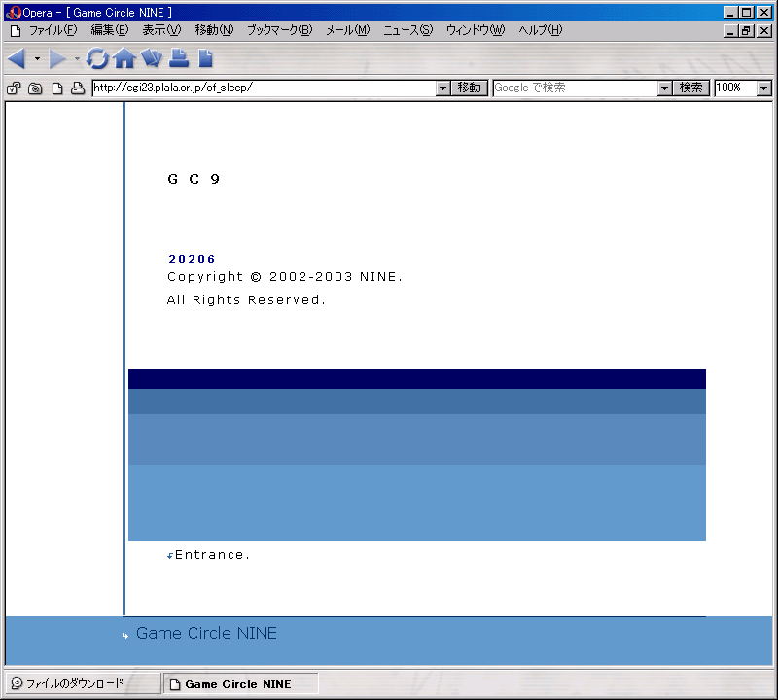778x700 pixels.
Task: Click the blue gradient banner image
Action: (417, 454)
